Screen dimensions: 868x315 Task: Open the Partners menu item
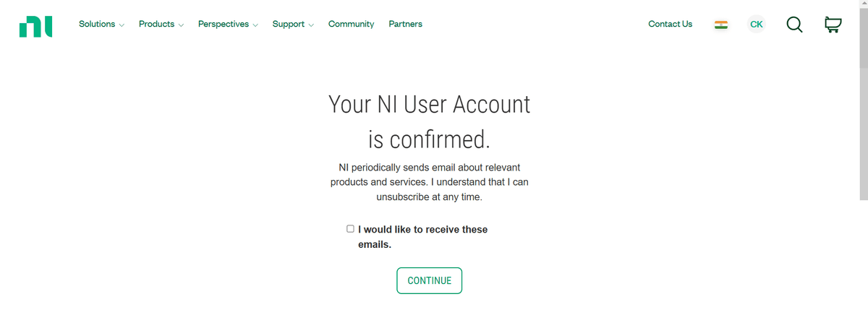[x=405, y=25]
